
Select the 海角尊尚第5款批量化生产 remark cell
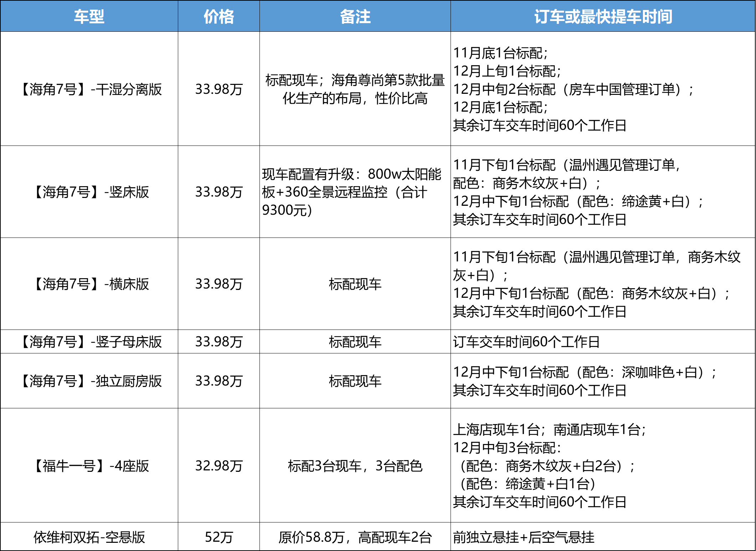point(355,89)
